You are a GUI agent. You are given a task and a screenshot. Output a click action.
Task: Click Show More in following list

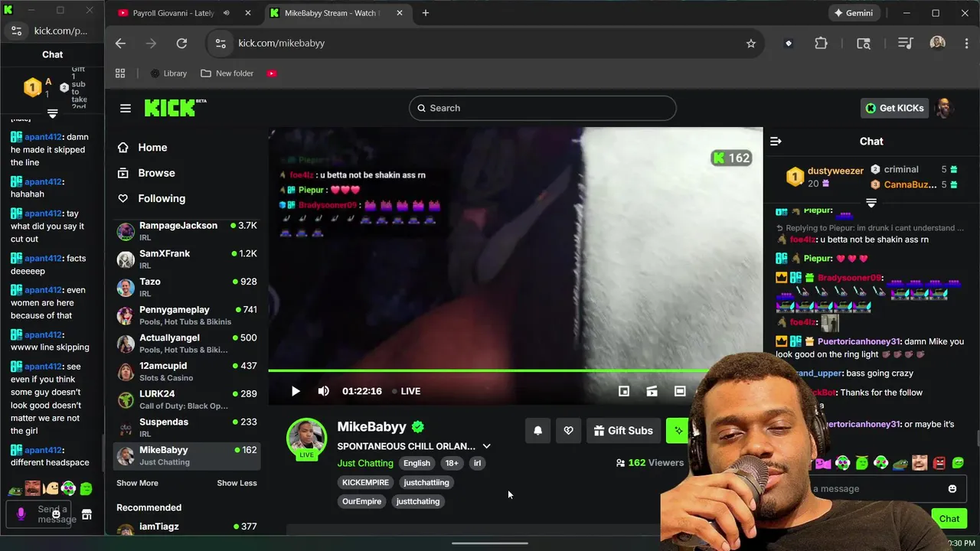[x=137, y=483]
